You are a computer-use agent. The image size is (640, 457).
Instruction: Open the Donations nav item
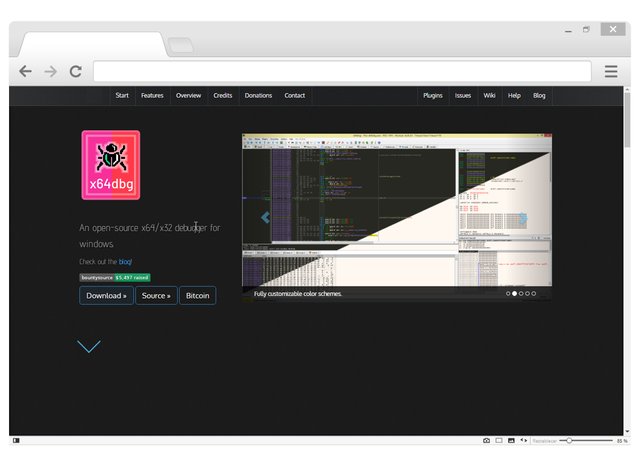tap(258, 95)
